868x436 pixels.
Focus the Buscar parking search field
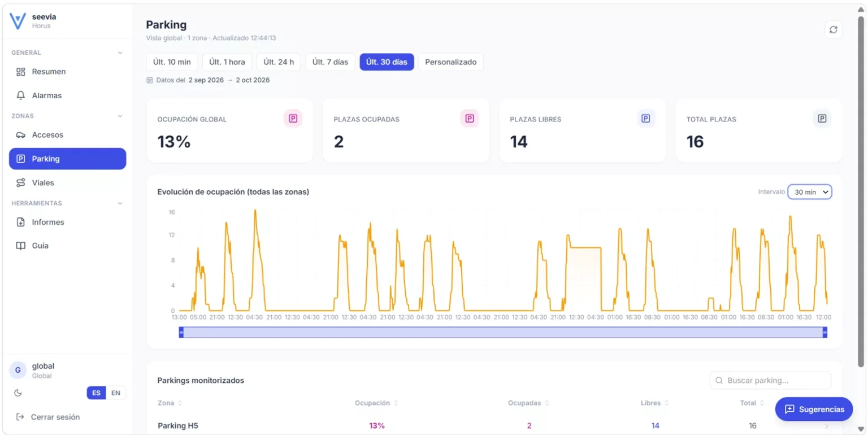[x=770, y=381]
